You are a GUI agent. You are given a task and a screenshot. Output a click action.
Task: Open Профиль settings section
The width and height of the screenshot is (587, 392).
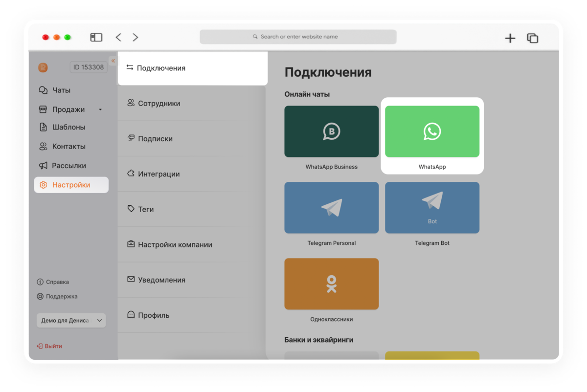click(x=191, y=315)
